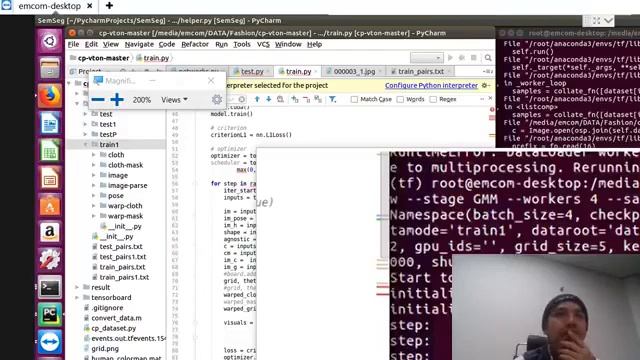Open the run configuration dropdown

pos(427,58)
